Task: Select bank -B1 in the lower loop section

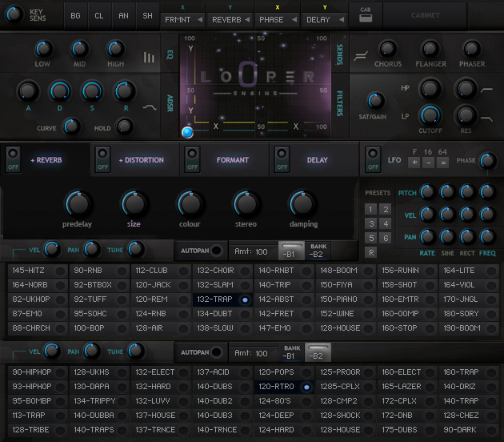Action: [290, 352]
